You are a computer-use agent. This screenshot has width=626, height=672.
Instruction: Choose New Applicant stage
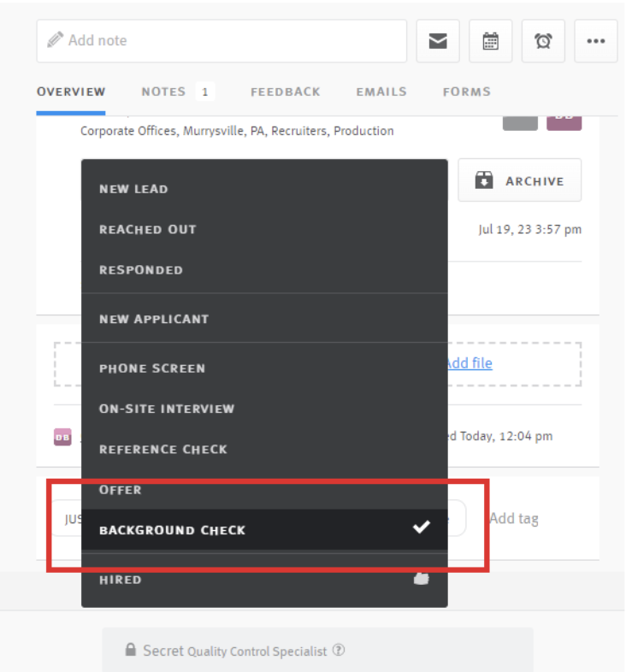pyautogui.click(x=264, y=319)
